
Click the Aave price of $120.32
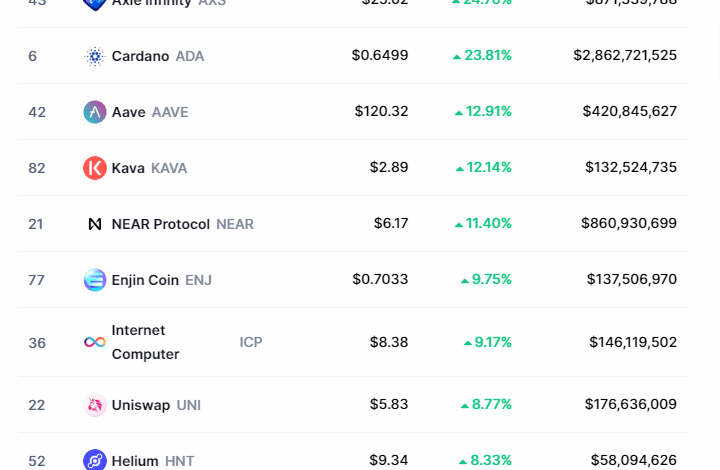pyautogui.click(x=381, y=112)
